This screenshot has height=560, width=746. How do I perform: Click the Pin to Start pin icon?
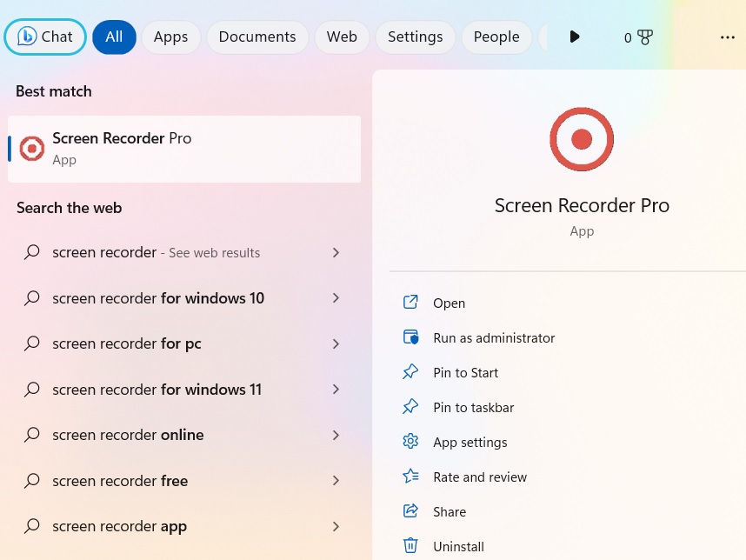tap(410, 372)
